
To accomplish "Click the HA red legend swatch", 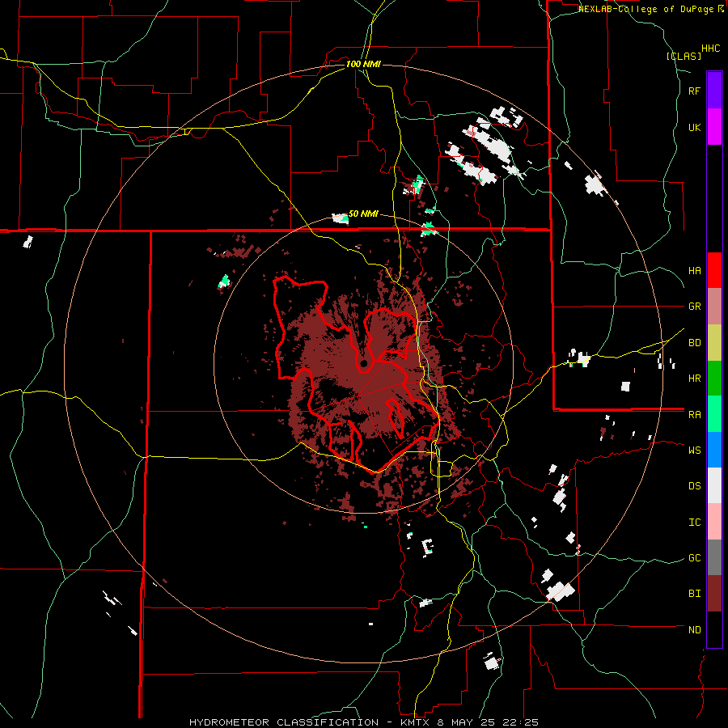I will pyautogui.click(x=714, y=270).
